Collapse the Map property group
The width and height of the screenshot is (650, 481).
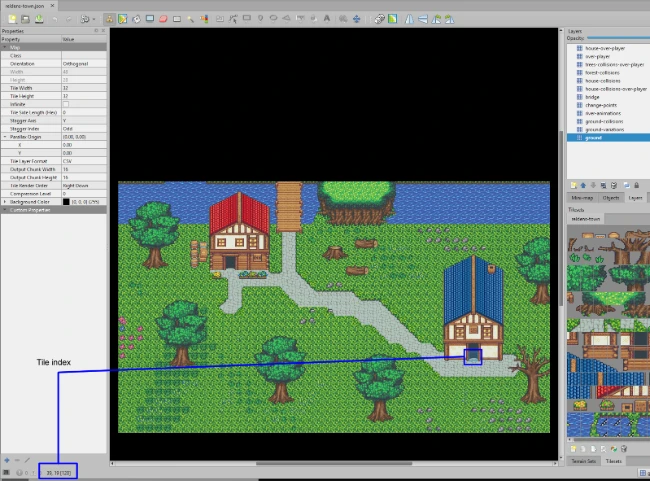(x=5, y=47)
